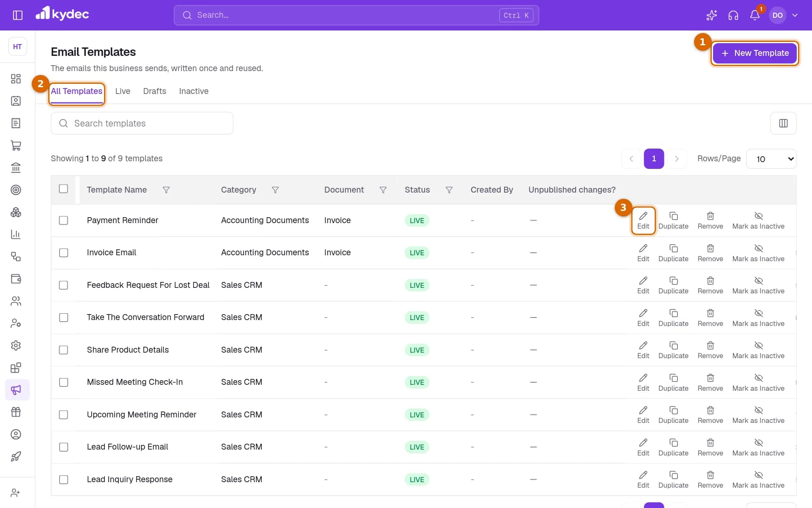Switch to the Live tab
The height and width of the screenshot is (508, 812).
[123, 91]
